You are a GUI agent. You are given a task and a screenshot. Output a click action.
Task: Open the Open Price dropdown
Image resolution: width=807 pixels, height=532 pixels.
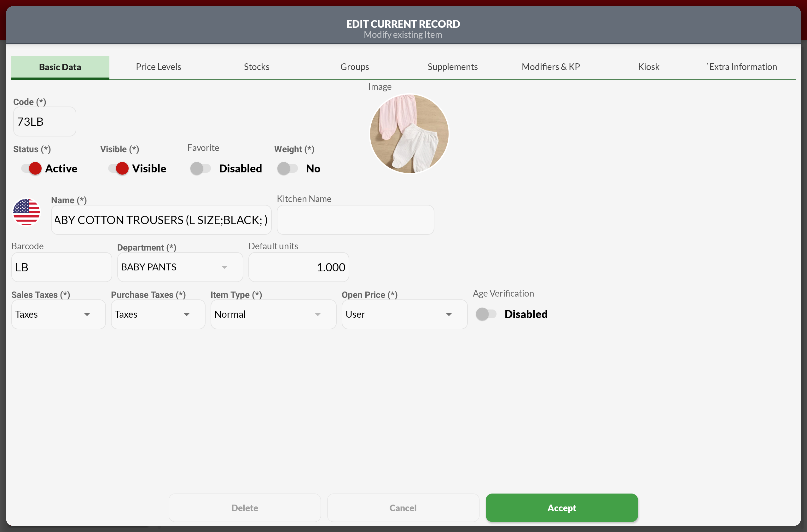[404, 314]
